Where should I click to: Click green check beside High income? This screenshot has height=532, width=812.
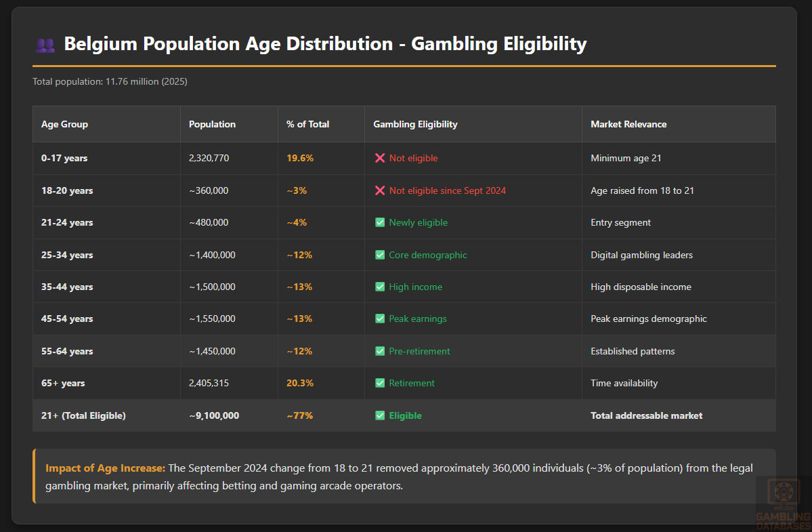coord(380,287)
